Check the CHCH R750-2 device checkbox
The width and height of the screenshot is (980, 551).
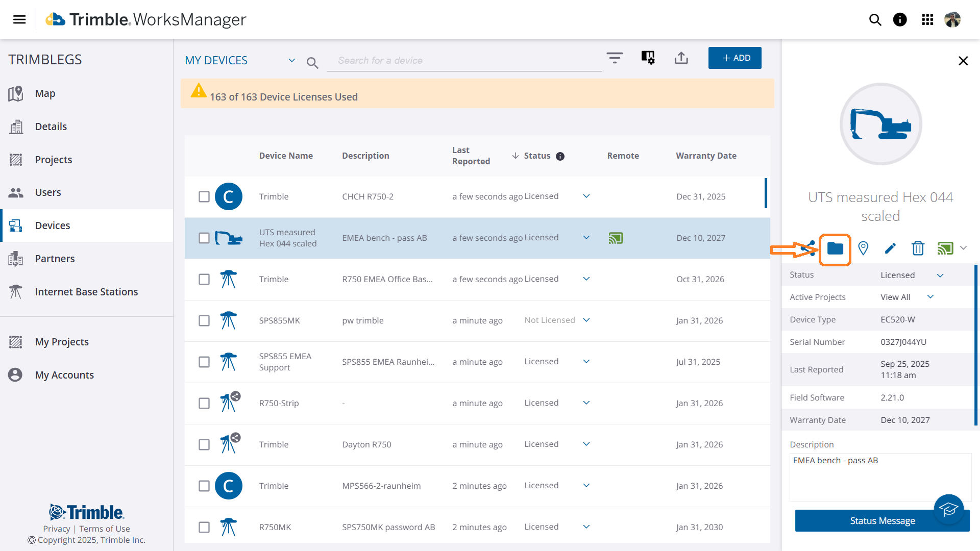tap(204, 196)
